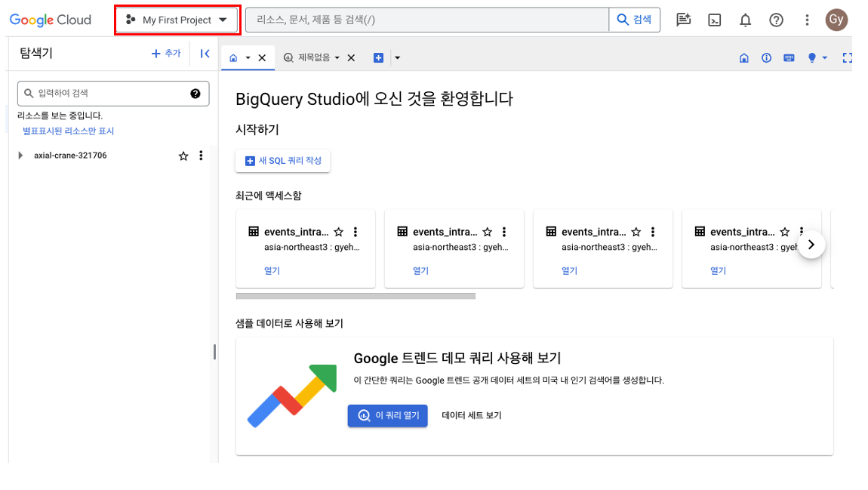Click 열기 on second events_intra card
Image resolution: width=868 pixels, height=490 pixels.
click(420, 271)
